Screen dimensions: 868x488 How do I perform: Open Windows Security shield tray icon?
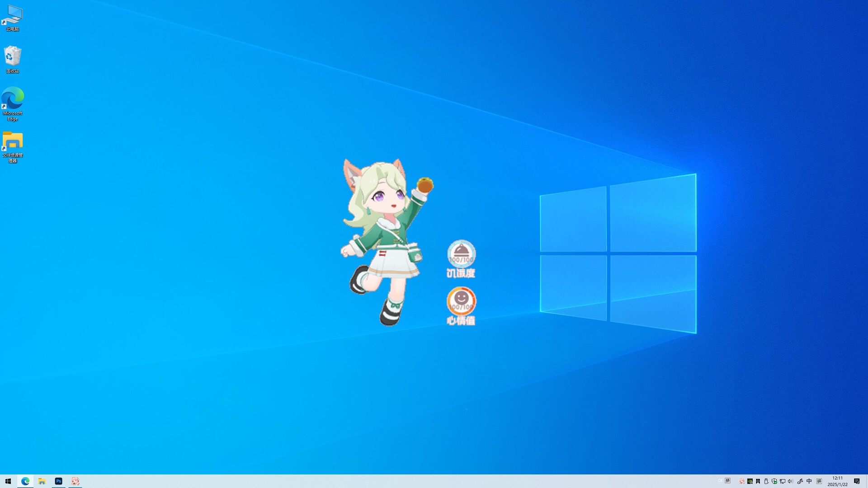tap(774, 481)
